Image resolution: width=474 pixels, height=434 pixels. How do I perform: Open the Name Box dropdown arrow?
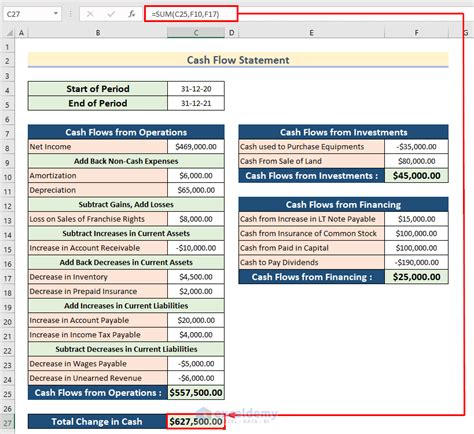click(x=56, y=14)
